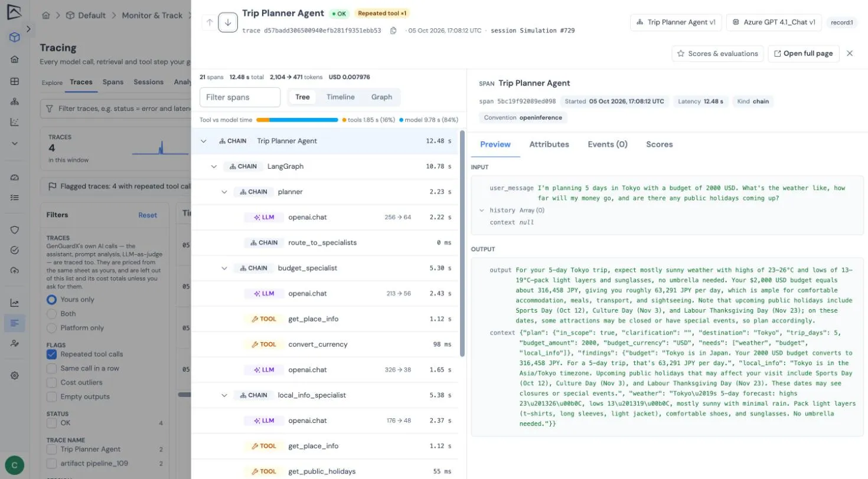The width and height of the screenshot is (868, 479).
Task: Switch span view to Graph
Action: (381, 97)
